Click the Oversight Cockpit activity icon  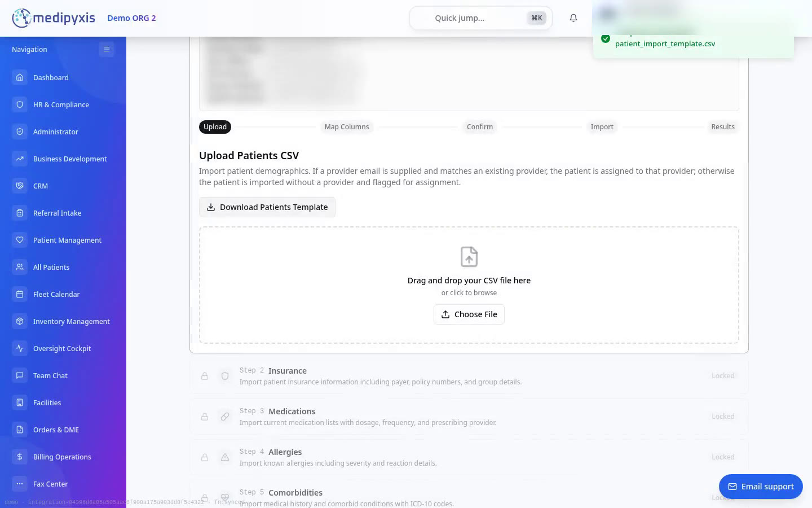click(x=20, y=348)
